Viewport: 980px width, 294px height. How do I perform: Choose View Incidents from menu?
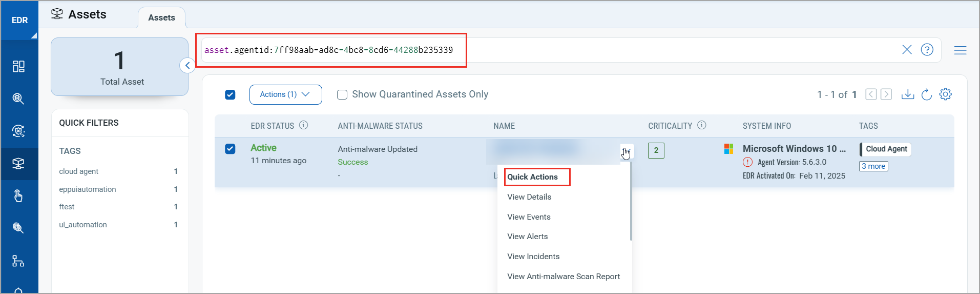click(x=533, y=257)
